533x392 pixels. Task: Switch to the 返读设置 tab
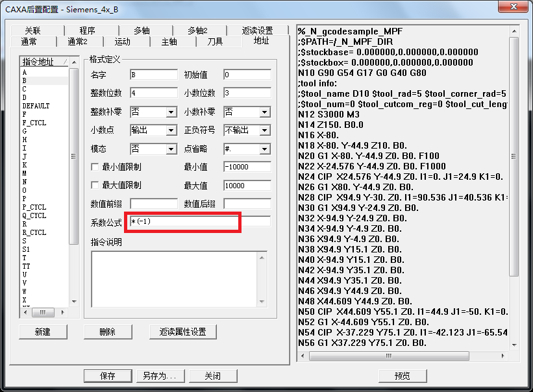[257, 31]
